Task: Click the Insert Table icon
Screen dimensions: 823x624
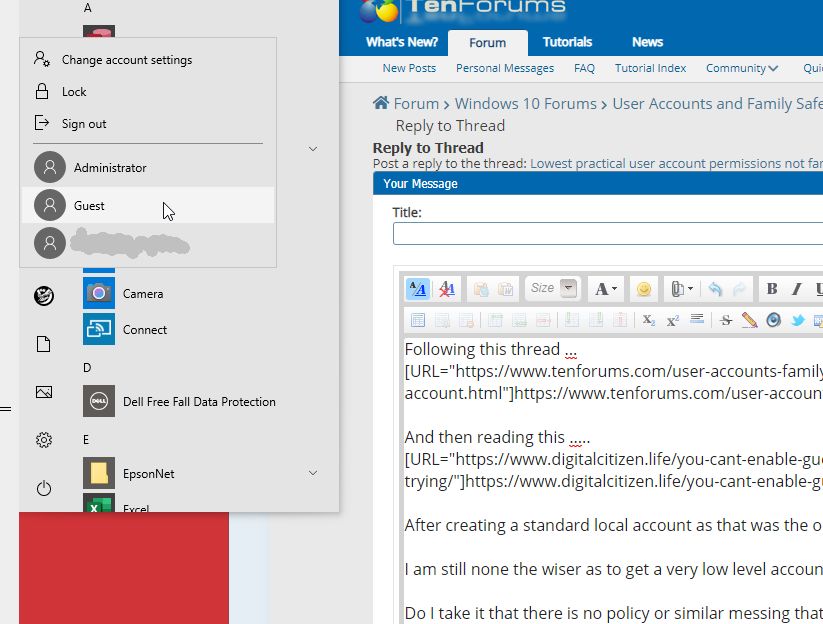Action: pyautogui.click(x=418, y=320)
